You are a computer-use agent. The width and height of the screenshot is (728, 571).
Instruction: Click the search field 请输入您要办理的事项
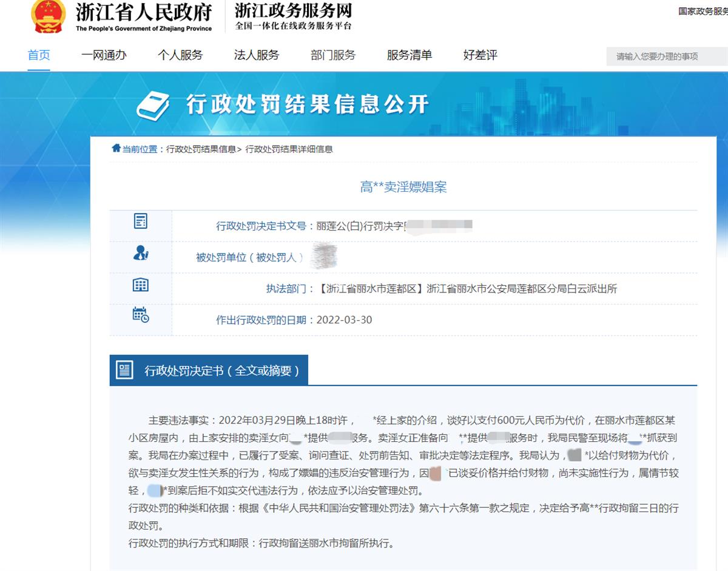pyautogui.click(x=667, y=56)
